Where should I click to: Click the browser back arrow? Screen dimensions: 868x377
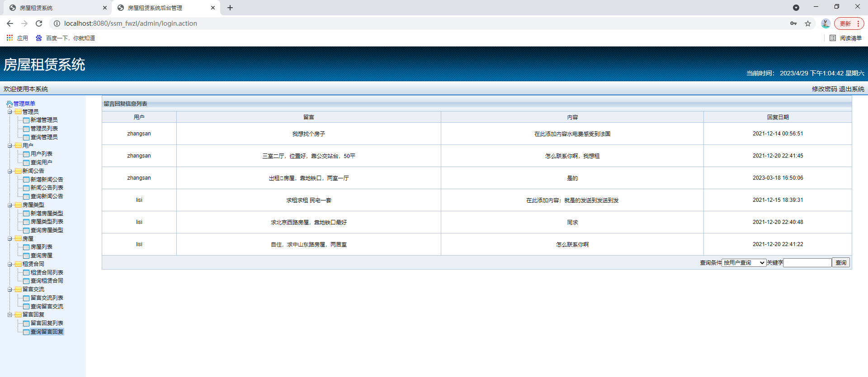pos(10,23)
